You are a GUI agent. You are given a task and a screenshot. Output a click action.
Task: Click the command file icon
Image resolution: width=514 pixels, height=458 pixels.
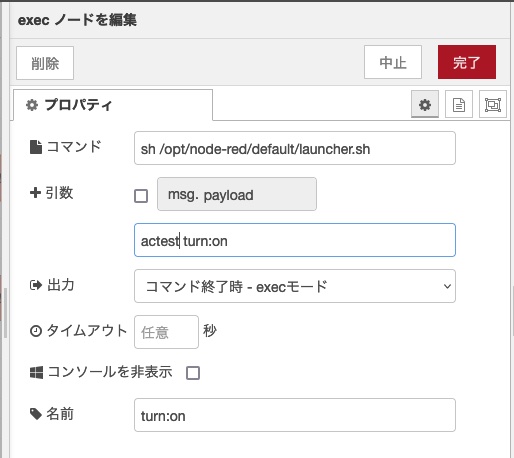point(36,147)
